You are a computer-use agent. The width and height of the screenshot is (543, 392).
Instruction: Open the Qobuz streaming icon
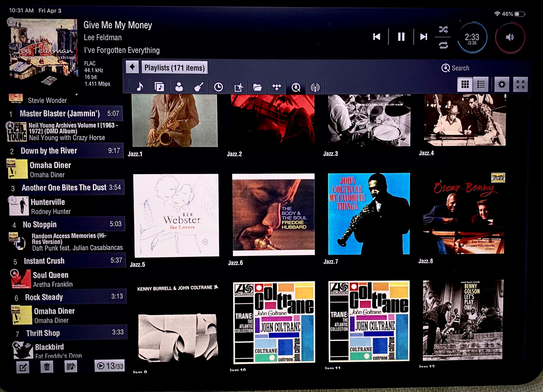[296, 87]
